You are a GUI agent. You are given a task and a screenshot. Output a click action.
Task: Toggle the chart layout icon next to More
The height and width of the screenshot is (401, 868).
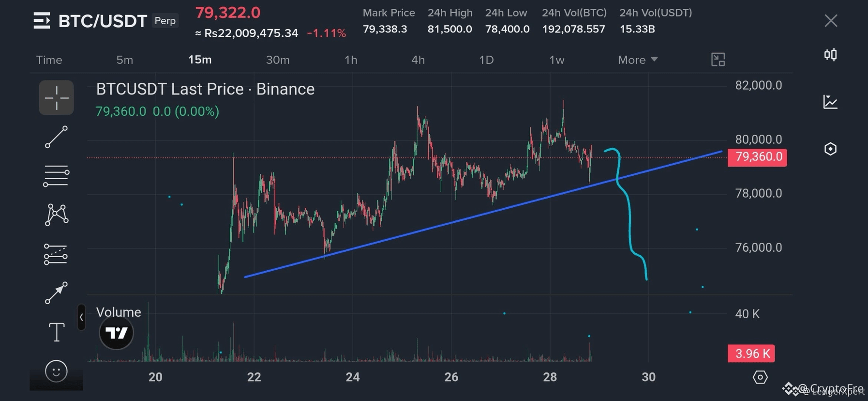point(718,60)
